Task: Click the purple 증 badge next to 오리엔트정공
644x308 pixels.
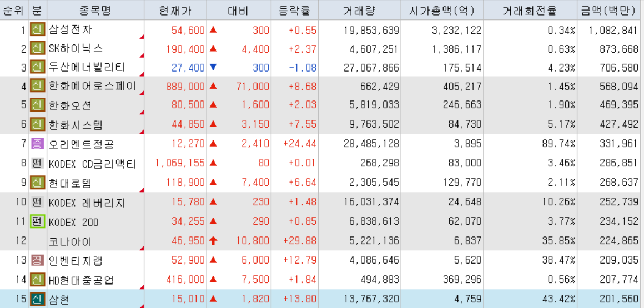Action: click(x=37, y=144)
